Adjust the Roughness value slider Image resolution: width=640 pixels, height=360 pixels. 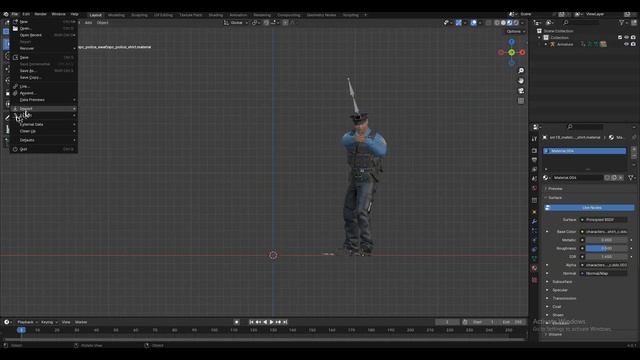coord(606,248)
